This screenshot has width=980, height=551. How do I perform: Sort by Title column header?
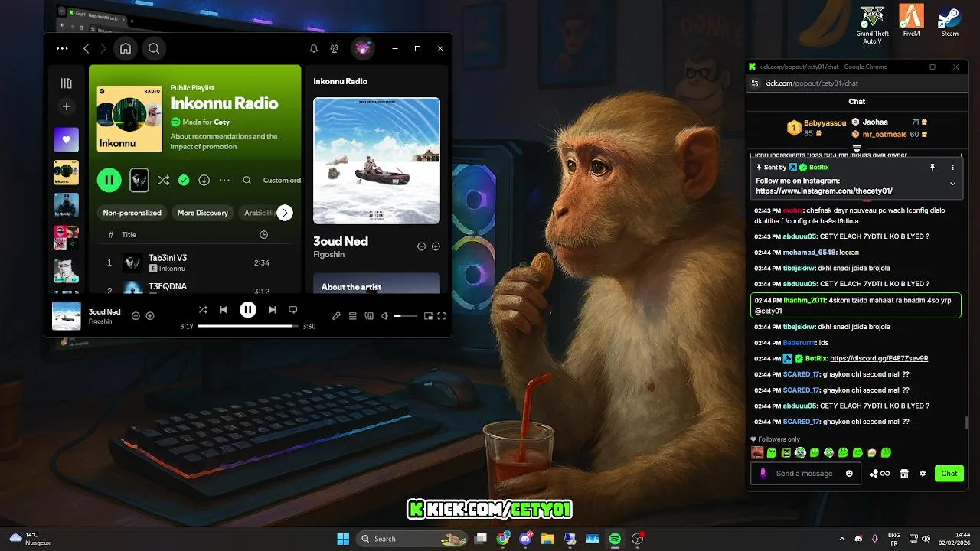[129, 235]
